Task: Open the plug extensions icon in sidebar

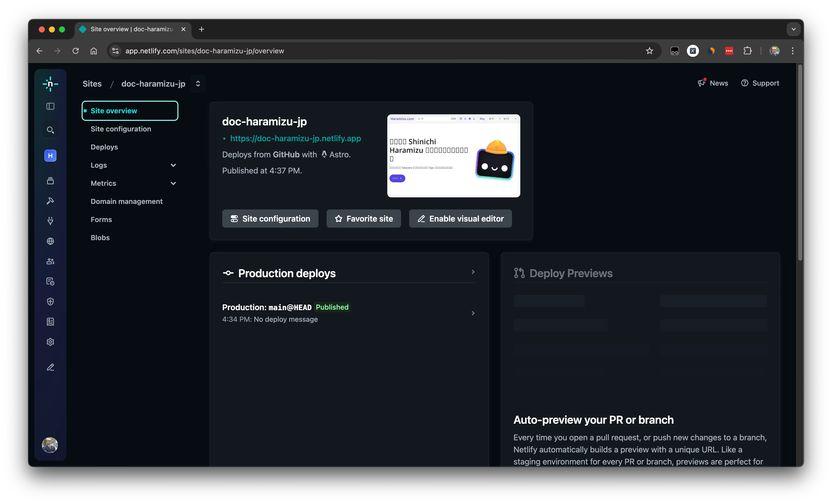Action: pyautogui.click(x=50, y=221)
